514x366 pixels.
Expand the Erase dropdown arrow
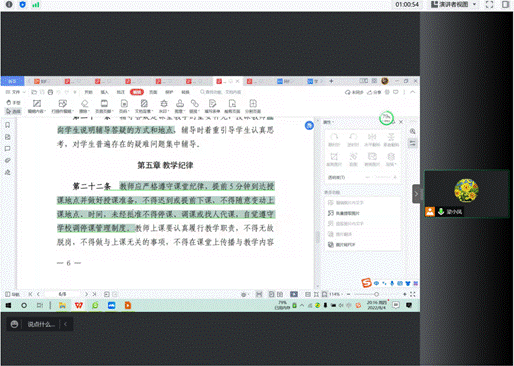click(89, 111)
